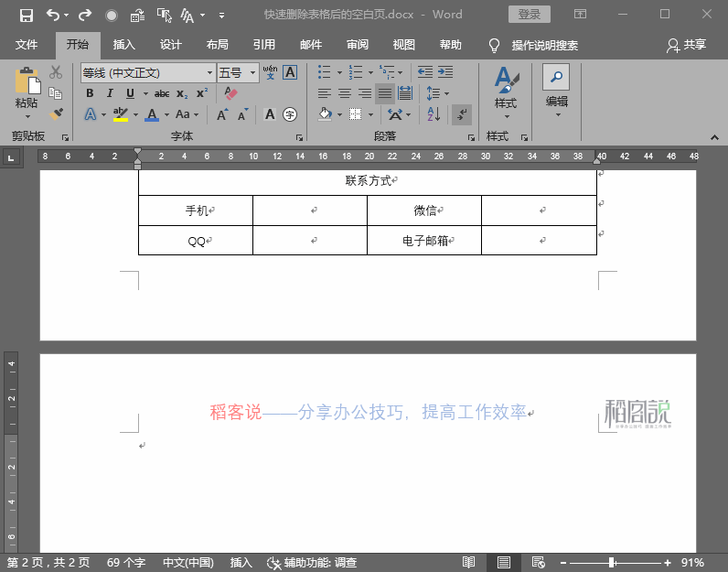Open the font name dropdown
Viewport: 728px width, 572px height.
click(x=209, y=73)
